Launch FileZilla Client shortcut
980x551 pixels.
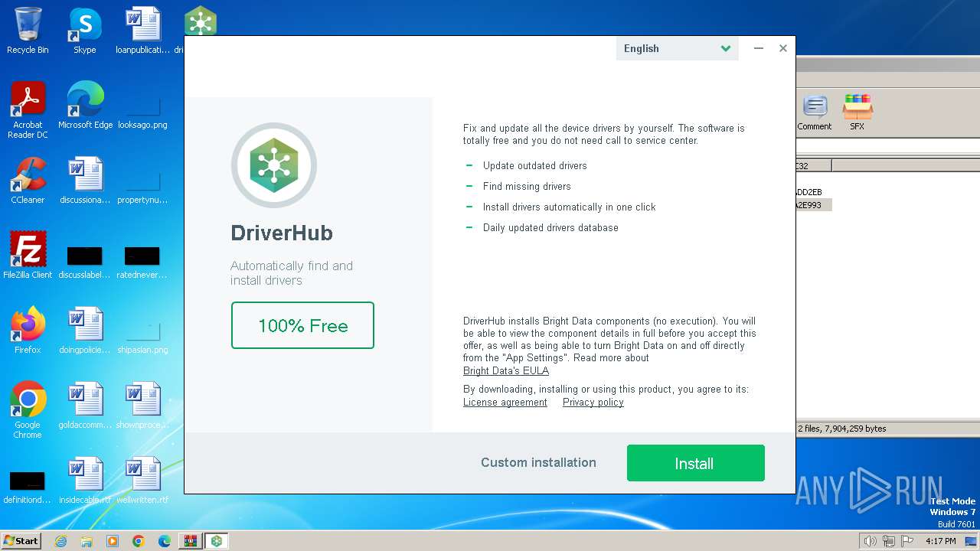click(28, 256)
